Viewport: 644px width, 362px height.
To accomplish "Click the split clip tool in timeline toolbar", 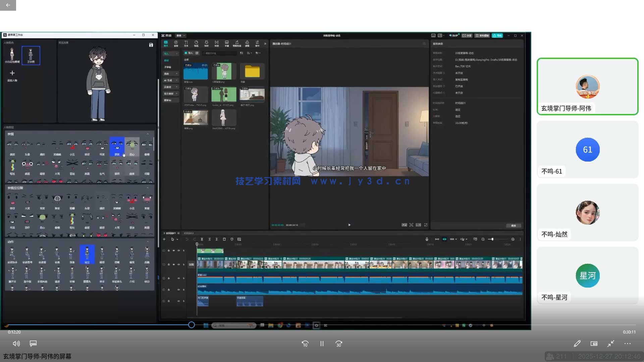I will [x=202, y=239].
